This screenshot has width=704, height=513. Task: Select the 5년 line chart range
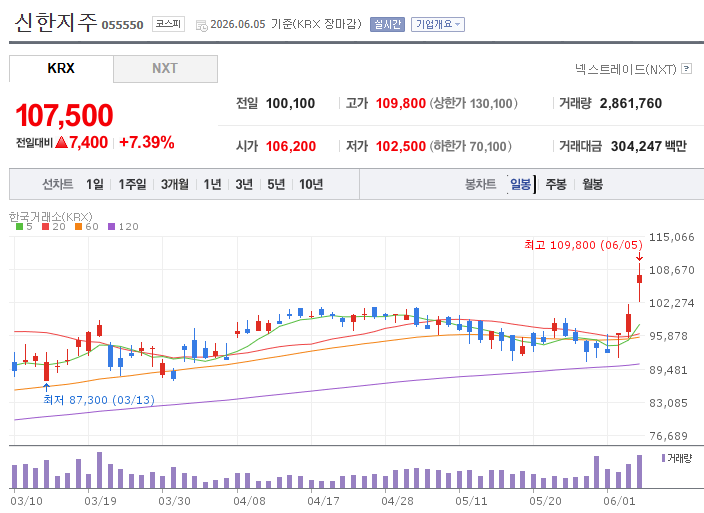(276, 184)
